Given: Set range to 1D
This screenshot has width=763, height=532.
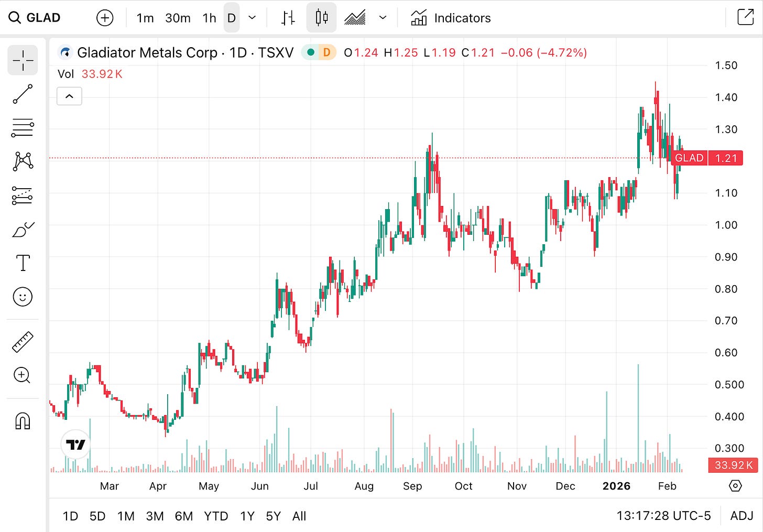Looking at the screenshot, I should click(70, 516).
